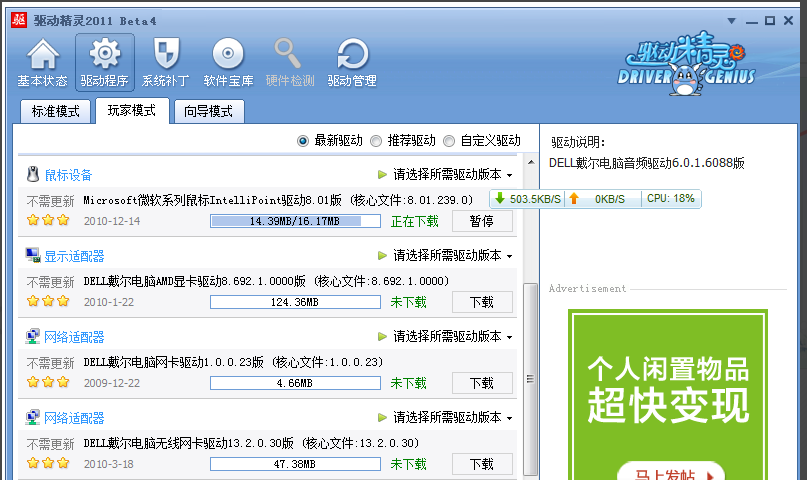Screen dimensions: 807x480
Task: Select the 自定义驱动 radio button
Action: click(x=449, y=141)
